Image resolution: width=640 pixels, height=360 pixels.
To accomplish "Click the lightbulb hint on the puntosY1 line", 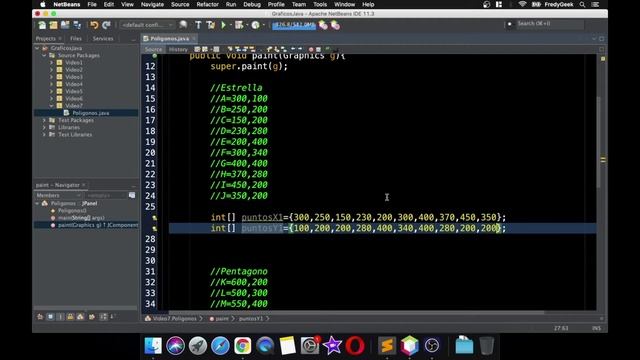I will (x=154, y=229).
